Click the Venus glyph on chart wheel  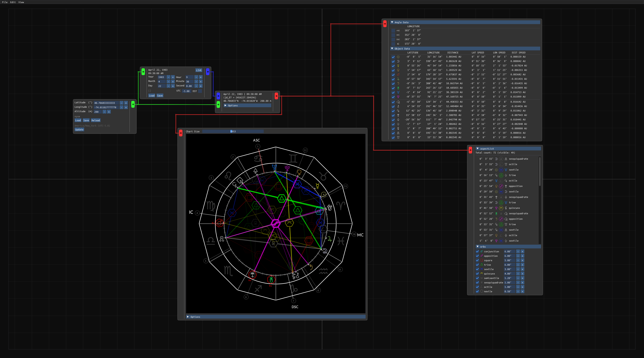point(299,172)
